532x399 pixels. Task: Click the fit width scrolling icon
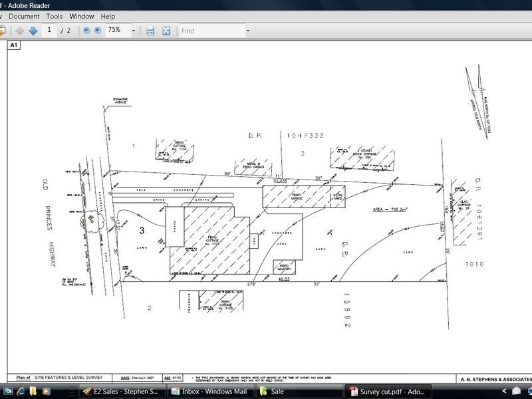pos(150,31)
